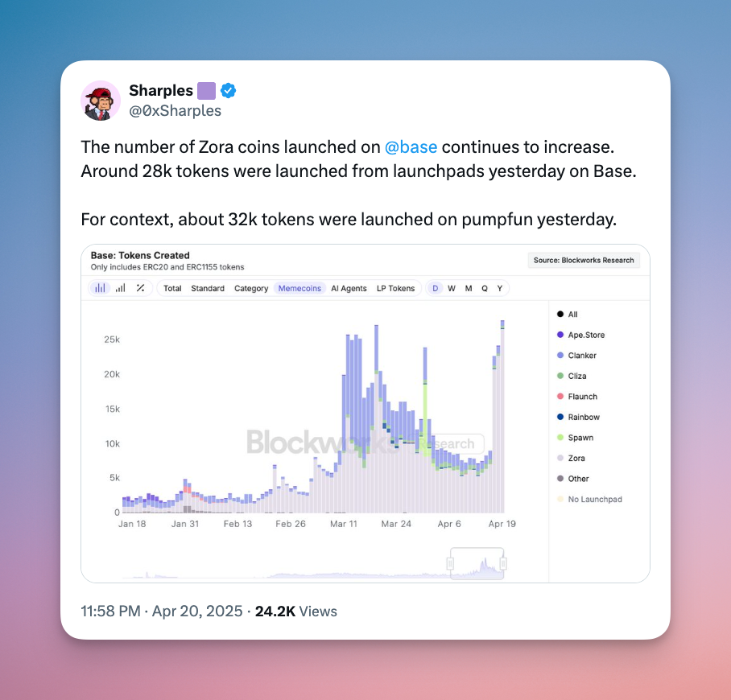This screenshot has width=731, height=700.
Task: Click the left range slider handle
Action: coord(452,564)
